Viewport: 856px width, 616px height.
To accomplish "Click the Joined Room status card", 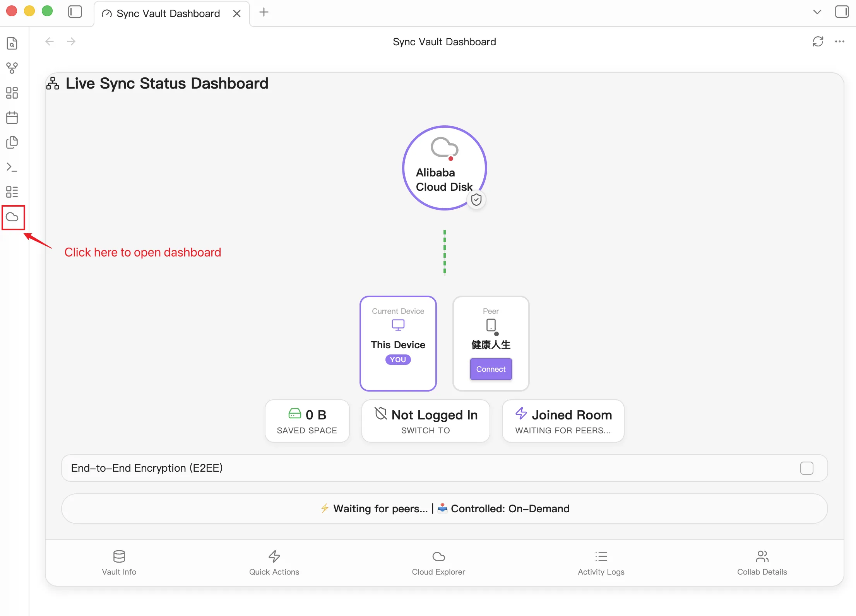I will point(563,421).
